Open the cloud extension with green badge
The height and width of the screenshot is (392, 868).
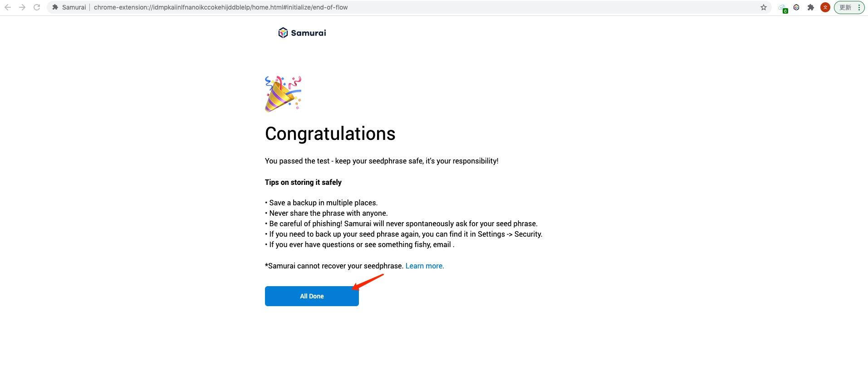(782, 8)
